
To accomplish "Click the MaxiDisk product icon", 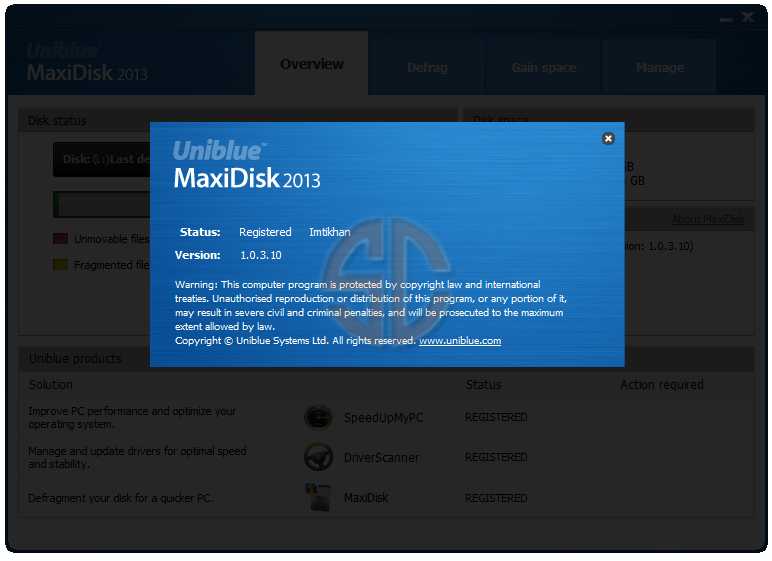I will click(x=318, y=497).
